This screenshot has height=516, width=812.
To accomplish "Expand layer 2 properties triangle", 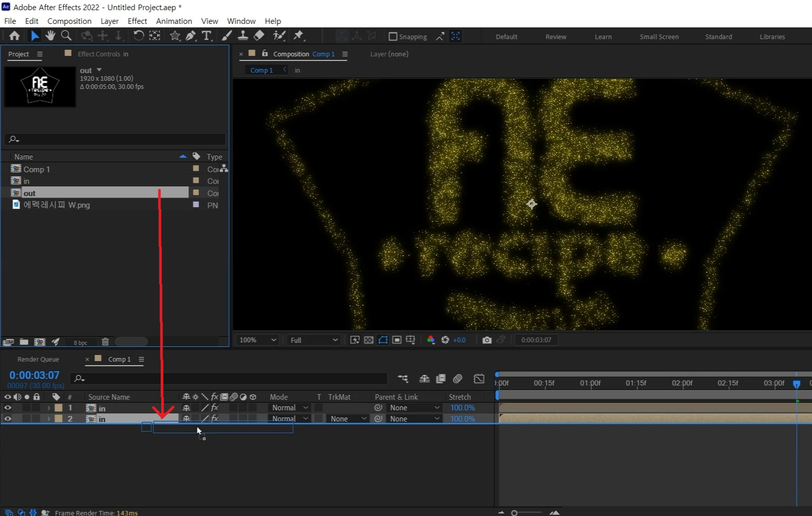I will pos(49,419).
